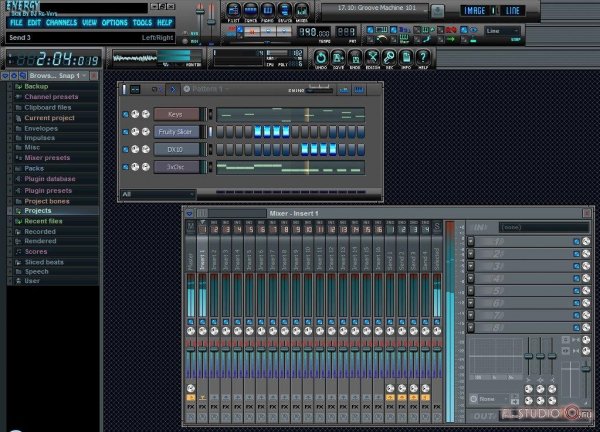
Task: Open effect slot 5 dropdown arrow
Action: tap(471, 290)
